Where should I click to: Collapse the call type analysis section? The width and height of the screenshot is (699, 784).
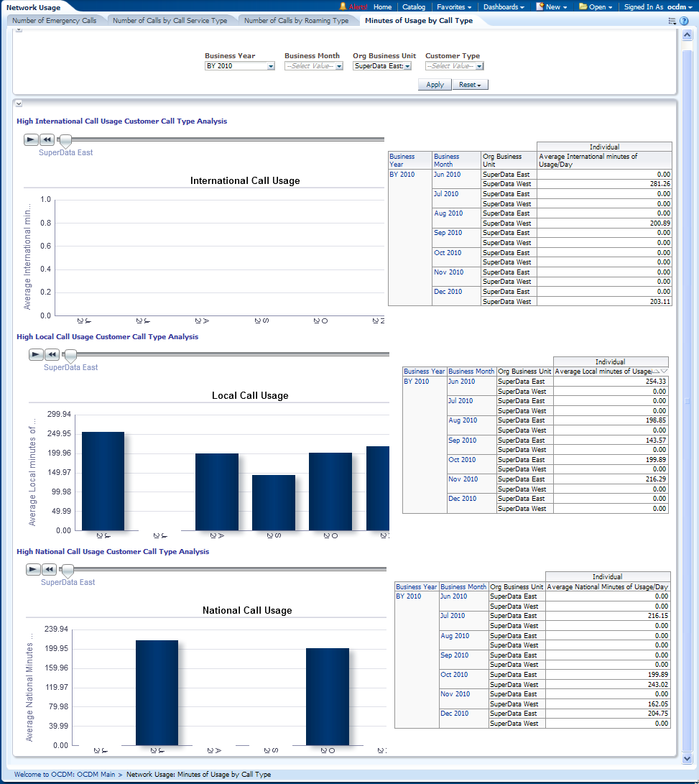point(19,103)
